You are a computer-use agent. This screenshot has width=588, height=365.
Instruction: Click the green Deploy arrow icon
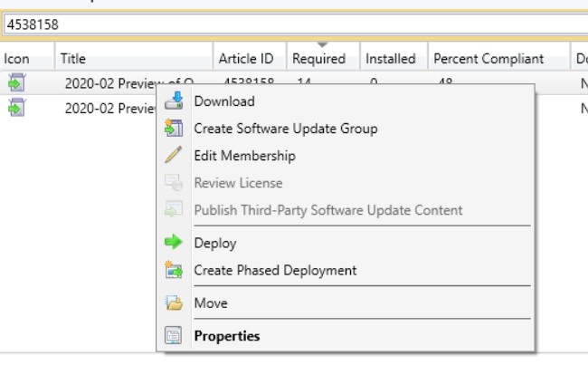(174, 243)
